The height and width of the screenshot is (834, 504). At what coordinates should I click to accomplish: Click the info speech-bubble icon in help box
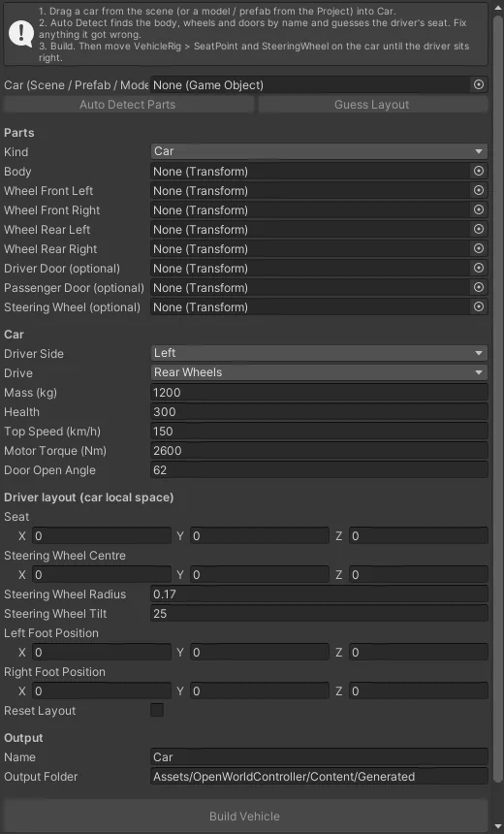(21, 34)
